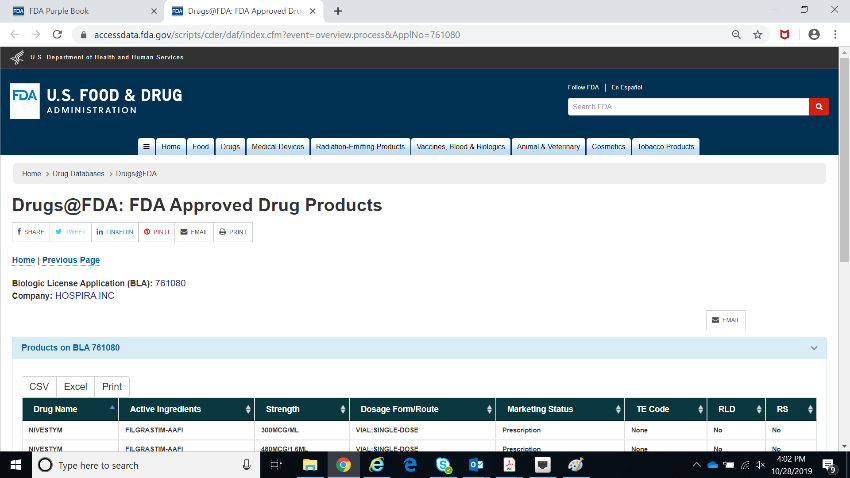Sort table by TE Code column
This screenshot has height=478, width=850.
[666, 409]
